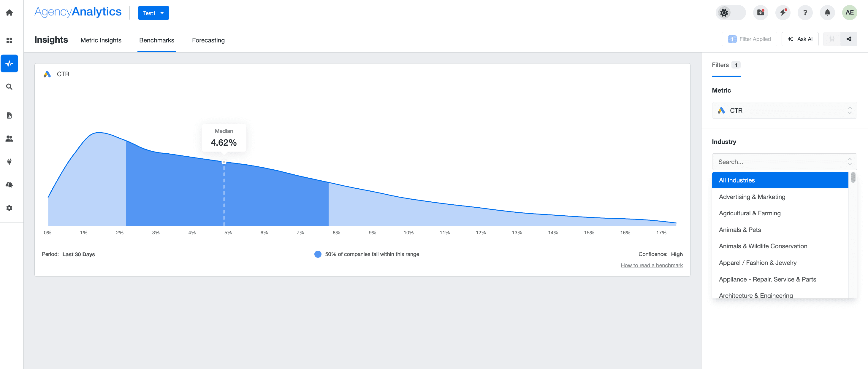868x369 pixels.
Task: Open the reports document icon
Action: point(9,115)
